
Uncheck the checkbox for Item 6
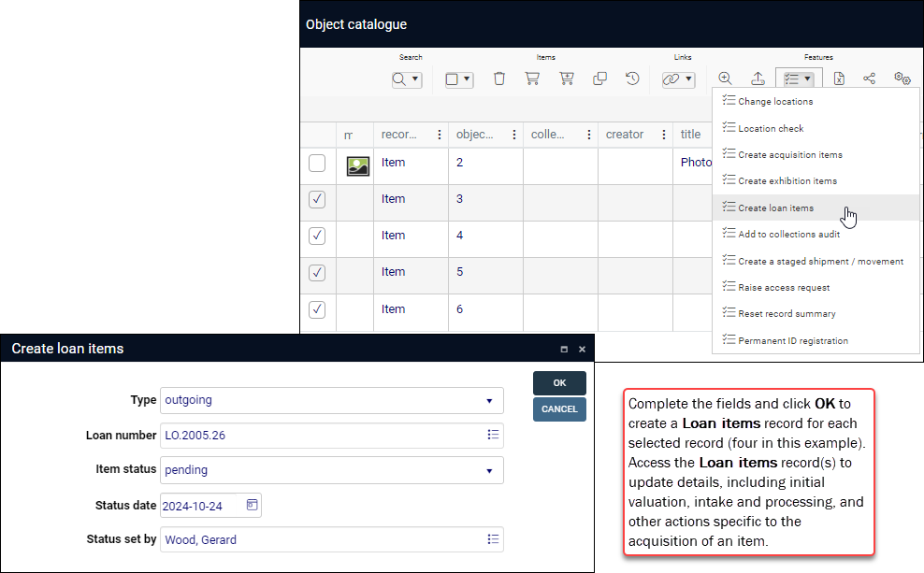(316, 309)
